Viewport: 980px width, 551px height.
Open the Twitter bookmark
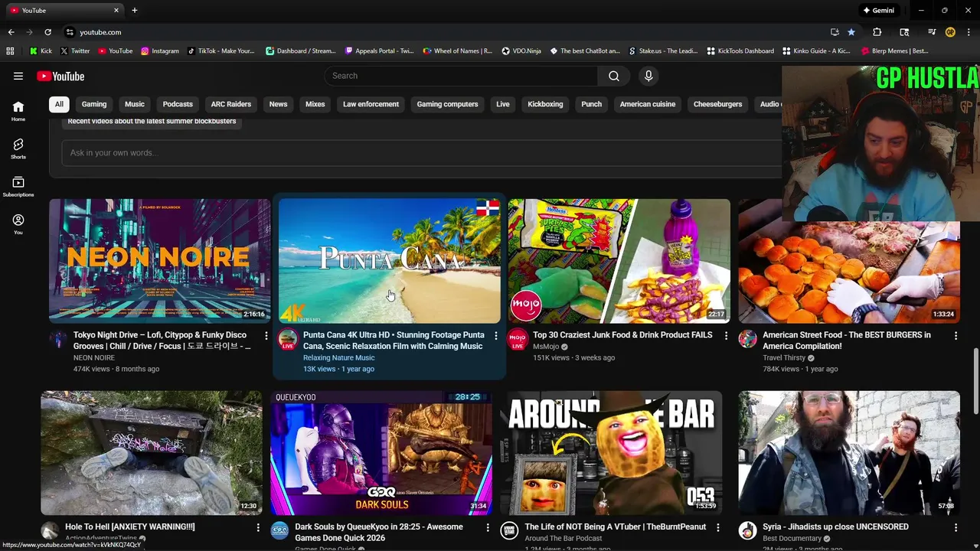[75, 51]
